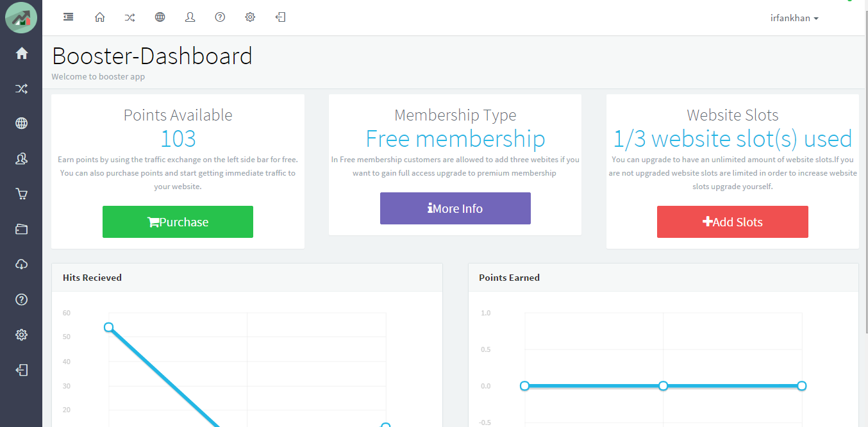Expand the irfankhan user dropdown
The image size is (868, 427).
[x=794, y=19]
